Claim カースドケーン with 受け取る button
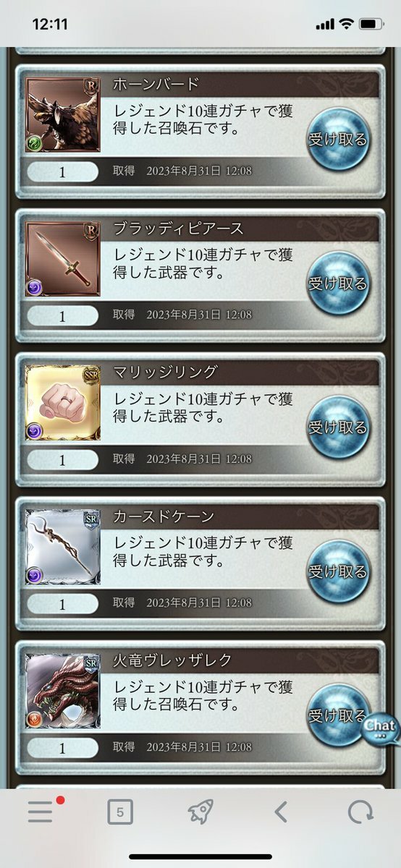401x868 pixels. click(x=338, y=571)
